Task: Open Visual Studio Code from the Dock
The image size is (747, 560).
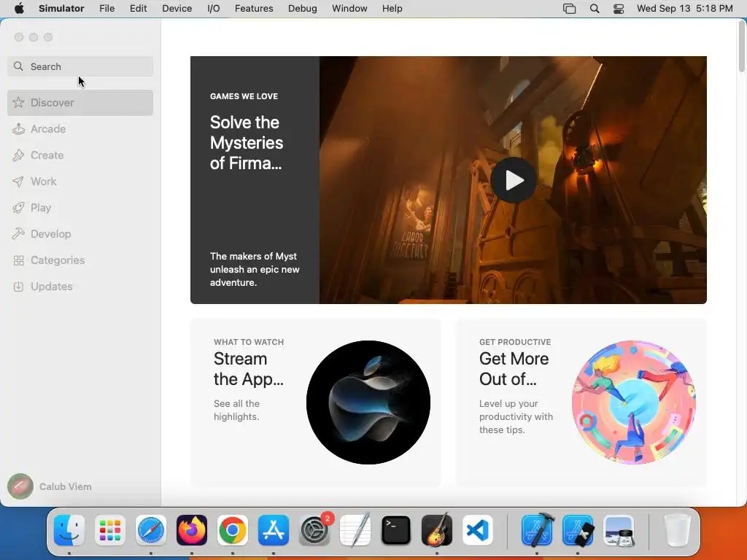Action: pyautogui.click(x=478, y=530)
